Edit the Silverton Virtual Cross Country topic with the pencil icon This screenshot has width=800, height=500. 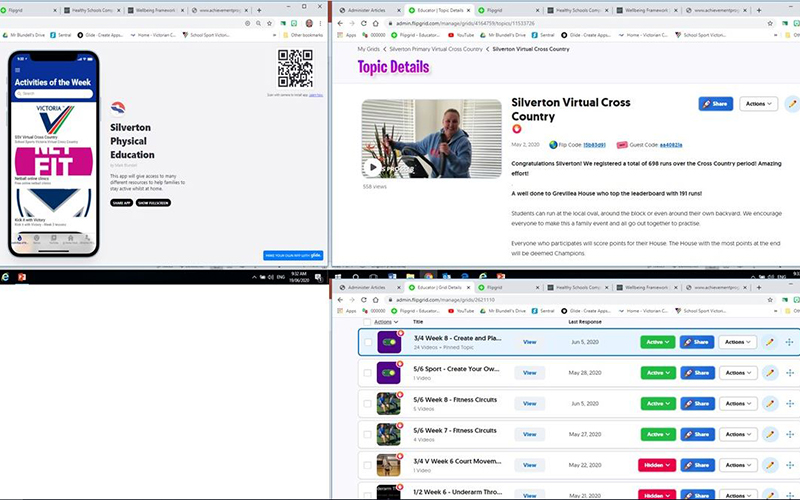(x=792, y=104)
